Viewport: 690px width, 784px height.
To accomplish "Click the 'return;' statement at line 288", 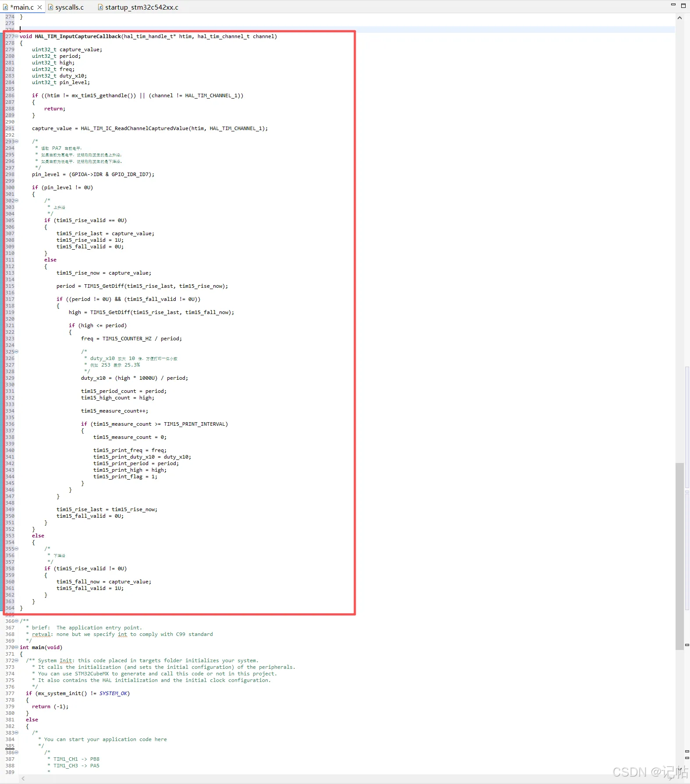I will (x=55, y=109).
